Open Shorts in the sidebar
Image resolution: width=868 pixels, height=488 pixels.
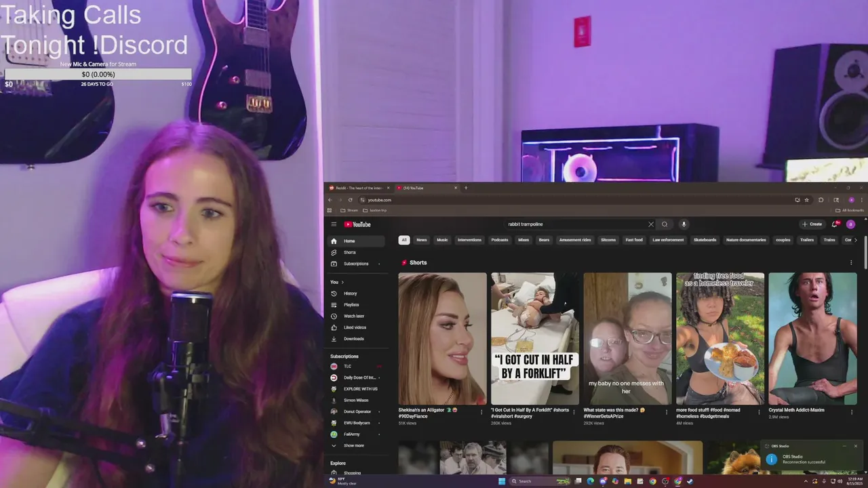coord(357,252)
